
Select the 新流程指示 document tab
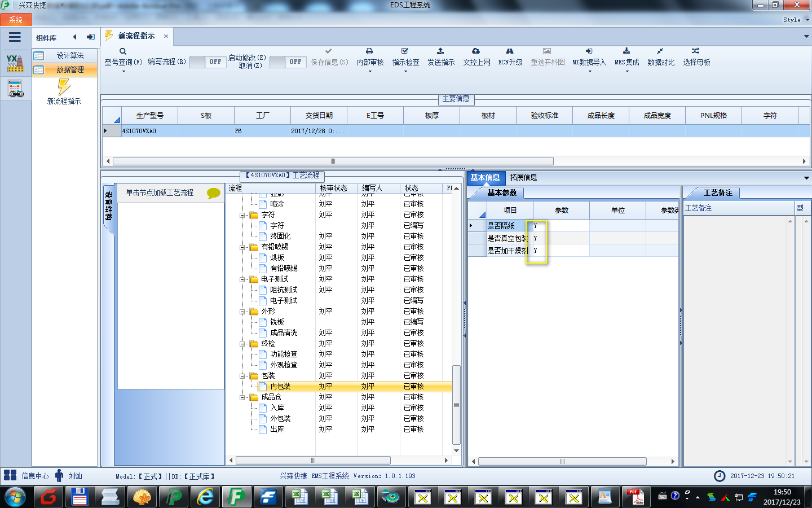136,36
